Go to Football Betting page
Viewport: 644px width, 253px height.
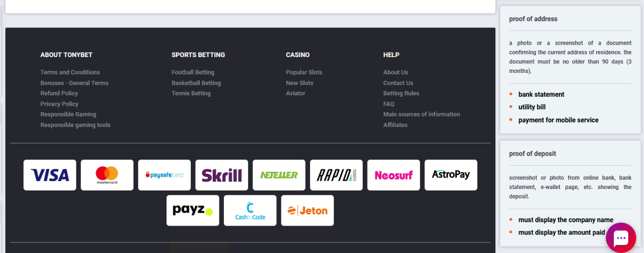(193, 72)
